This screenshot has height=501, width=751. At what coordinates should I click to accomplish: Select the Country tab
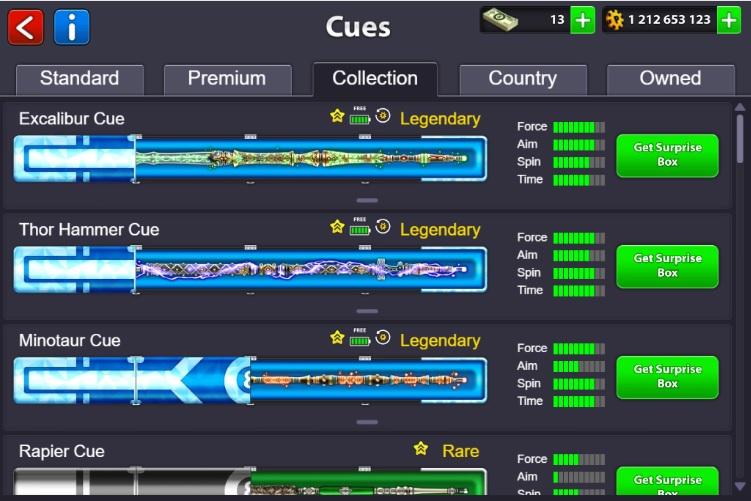click(x=523, y=80)
